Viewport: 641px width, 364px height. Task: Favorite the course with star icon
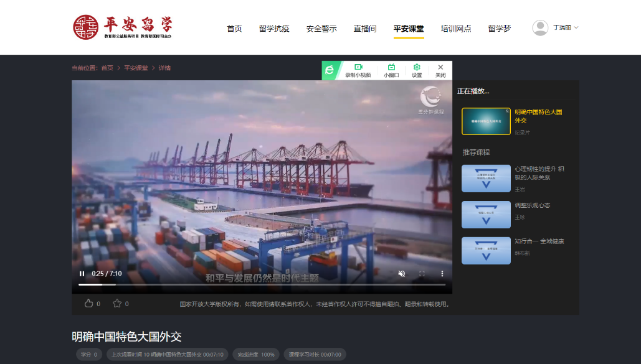point(116,304)
